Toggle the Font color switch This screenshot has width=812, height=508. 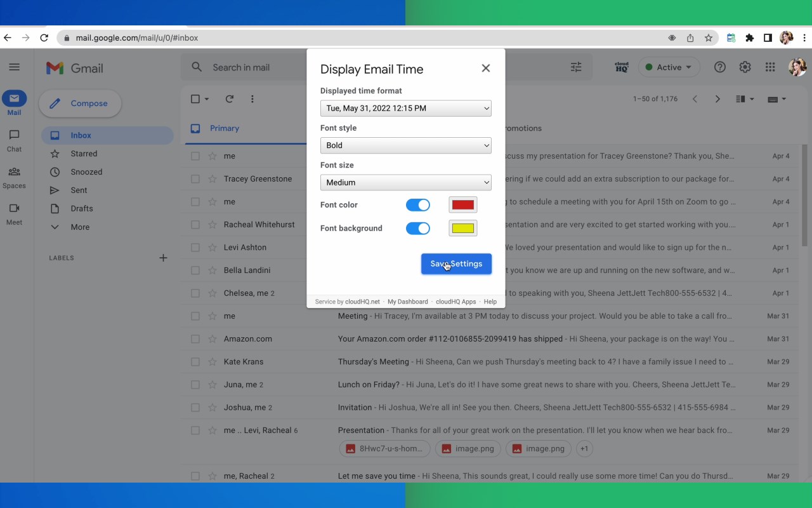click(x=418, y=205)
